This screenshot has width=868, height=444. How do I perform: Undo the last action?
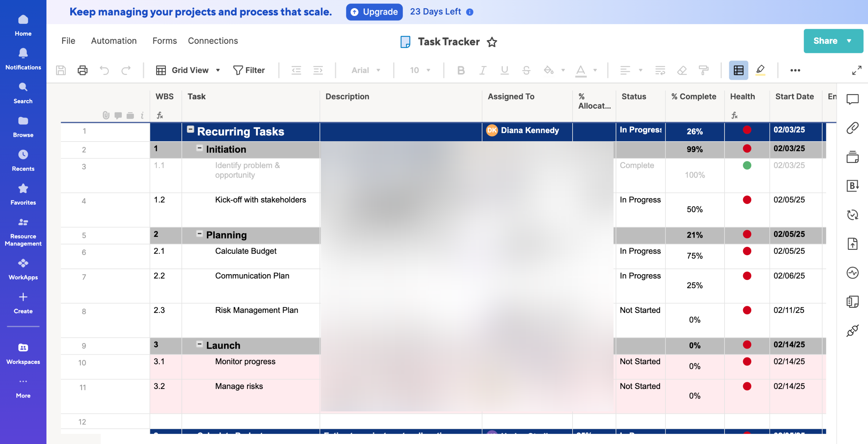(104, 70)
